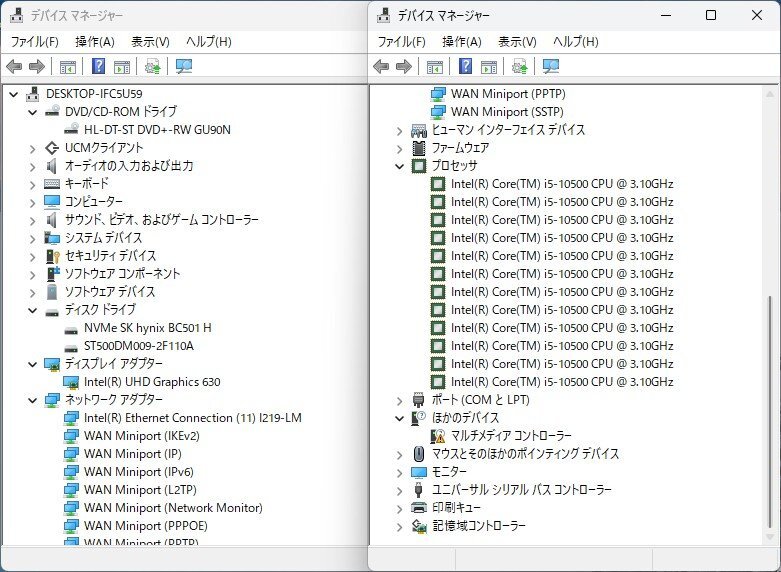The height and width of the screenshot is (572, 781).
Task: Open the 表示(V) menu in the right window
Action: (x=517, y=41)
